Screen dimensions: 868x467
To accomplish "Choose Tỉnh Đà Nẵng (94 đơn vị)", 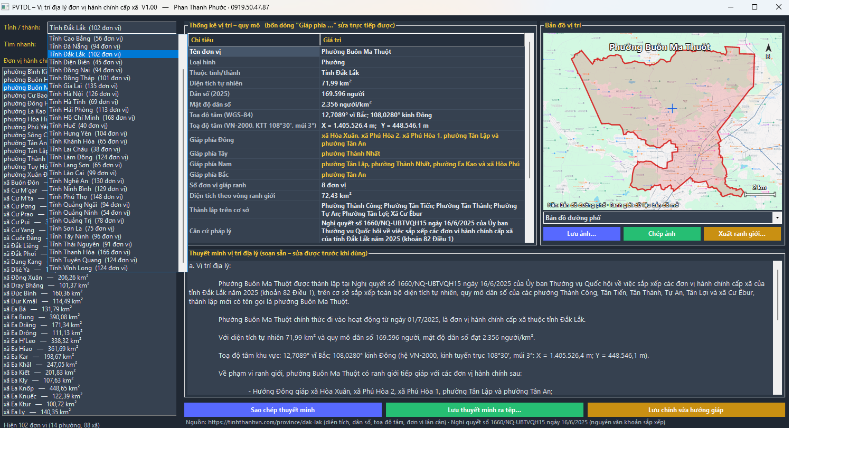I will click(113, 46).
